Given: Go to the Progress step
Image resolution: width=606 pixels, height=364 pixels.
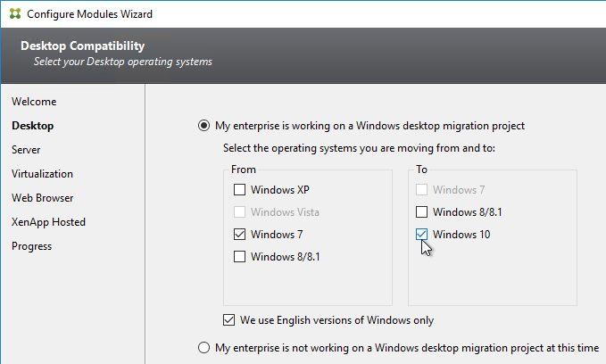Looking at the screenshot, I should (32, 246).
